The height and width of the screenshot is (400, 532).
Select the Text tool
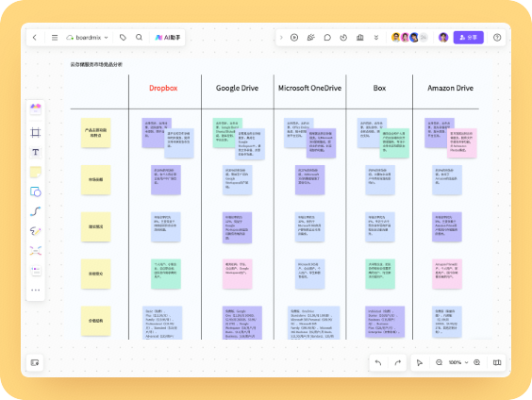[36, 152]
